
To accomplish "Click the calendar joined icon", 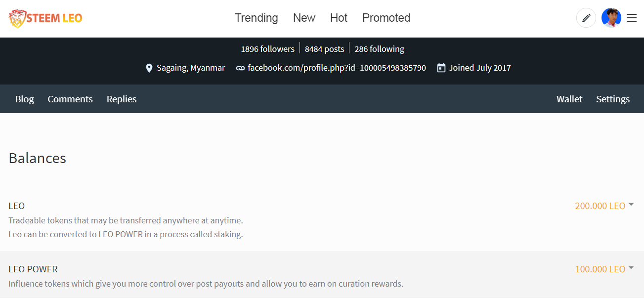I will pos(441,68).
